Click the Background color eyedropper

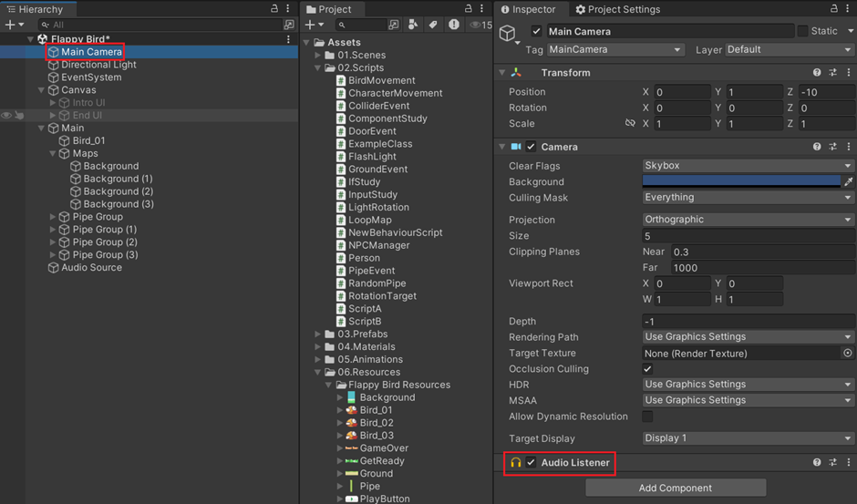848,181
